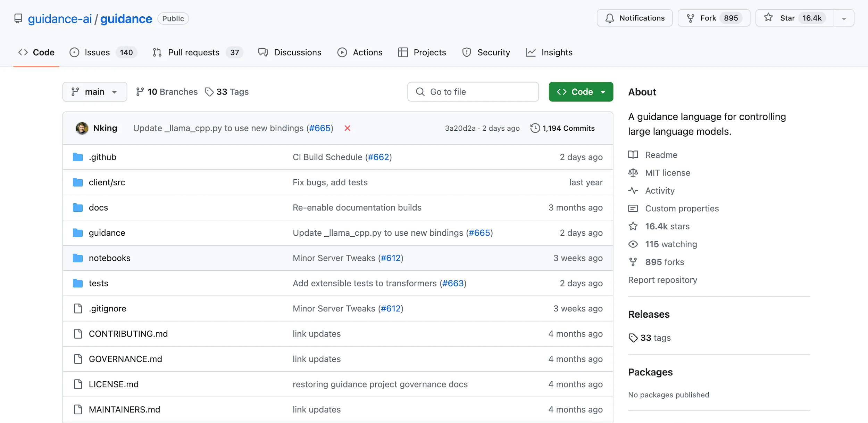Click the client/src folder icon
Viewport: 868px width, 423px height.
[x=78, y=182]
